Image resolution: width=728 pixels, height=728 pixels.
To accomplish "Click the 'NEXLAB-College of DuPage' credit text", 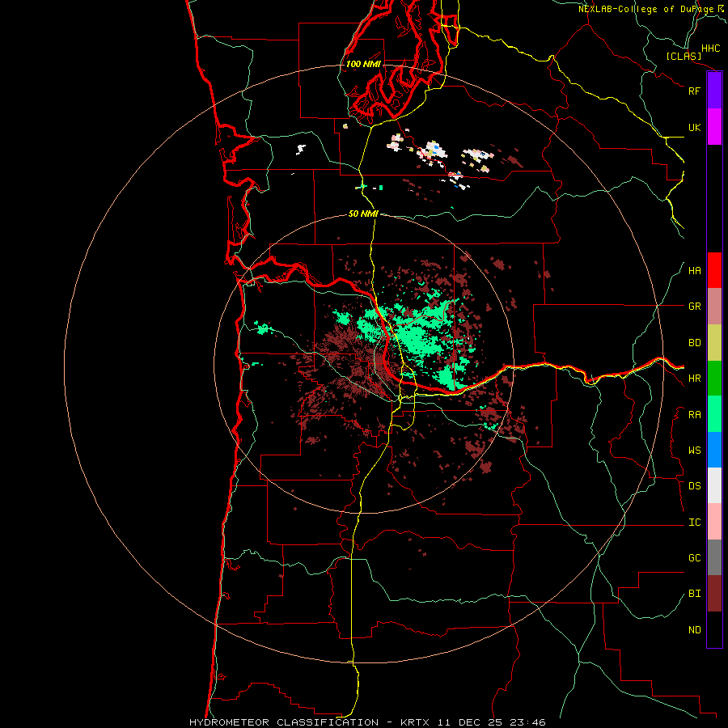I will (645, 9).
